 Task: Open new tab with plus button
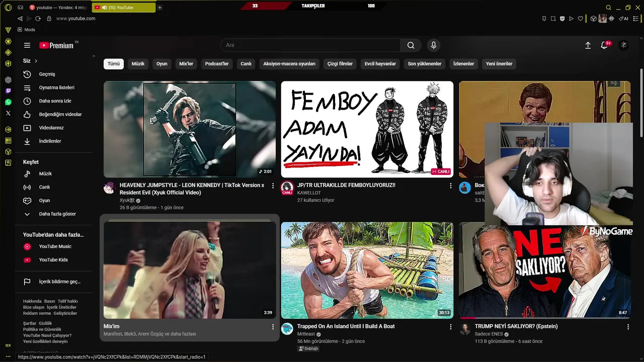pyautogui.click(x=159, y=8)
